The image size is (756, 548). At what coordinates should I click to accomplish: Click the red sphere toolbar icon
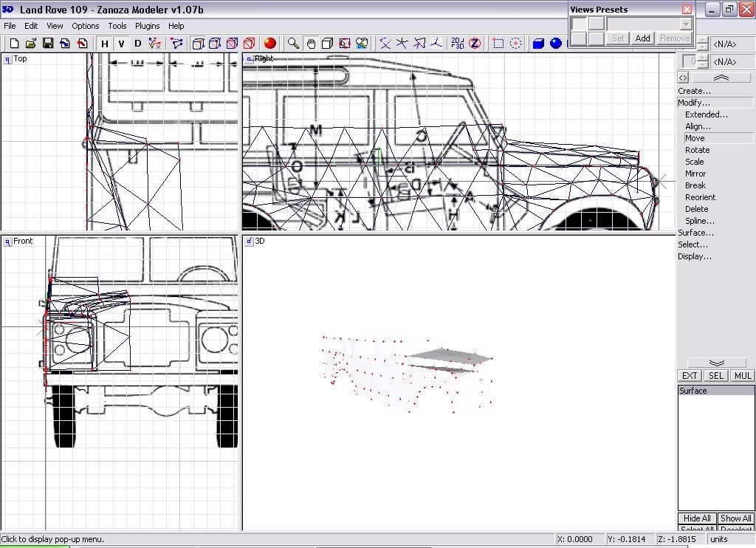click(270, 44)
